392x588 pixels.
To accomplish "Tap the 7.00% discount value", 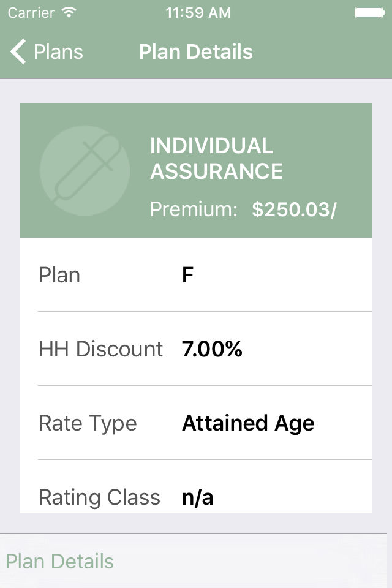I will tap(212, 349).
